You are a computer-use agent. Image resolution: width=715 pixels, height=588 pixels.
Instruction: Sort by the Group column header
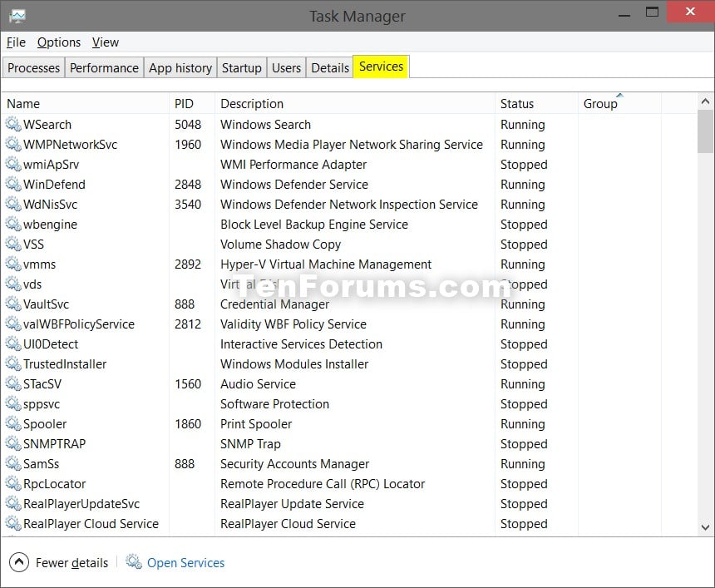pos(619,104)
